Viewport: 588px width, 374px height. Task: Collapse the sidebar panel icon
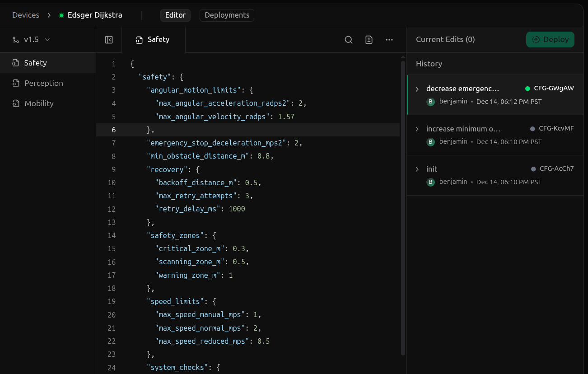(x=109, y=40)
